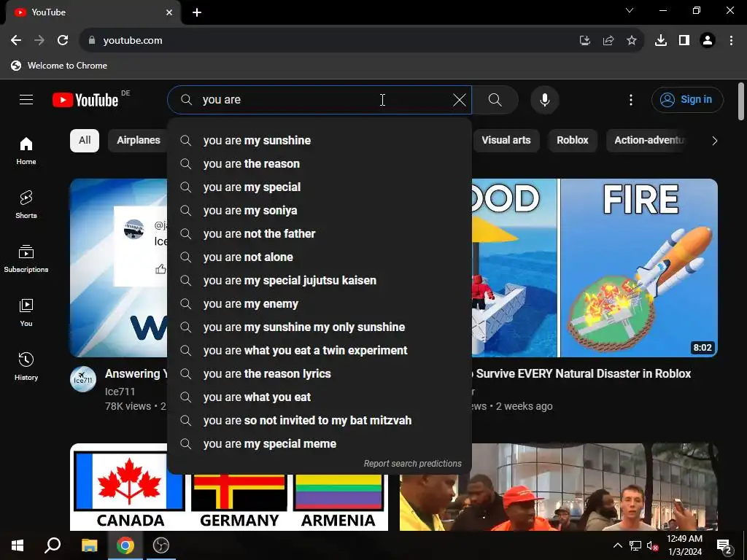The width and height of the screenshot is (747, 560).
Task: Submit search with magnifier button
Action: click(495, 100)
